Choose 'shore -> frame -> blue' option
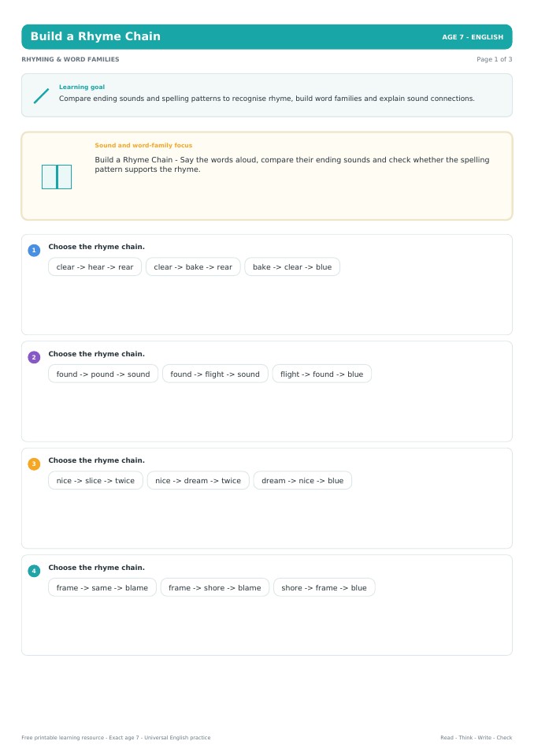Image resolution: width=534 pixels, height=756 pixels. pyautogui.click(x=324, y=587)
